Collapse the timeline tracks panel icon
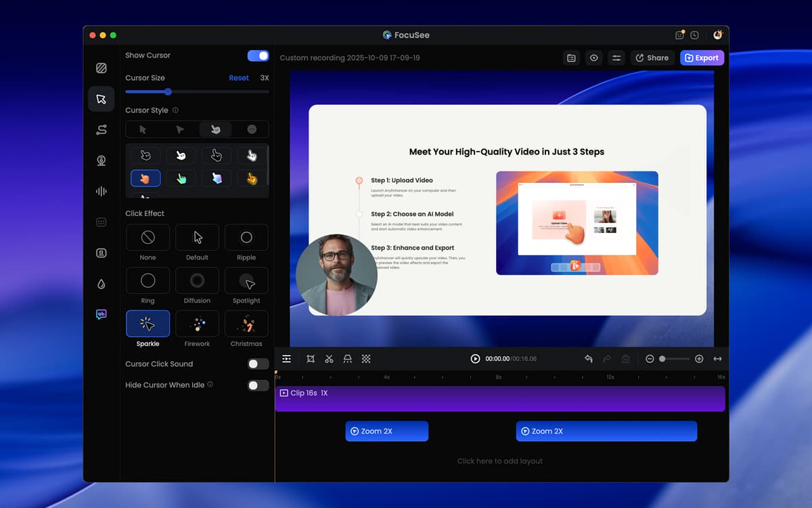Image resolution: width=812 pixels, height=508 pixels. (287, 359)
